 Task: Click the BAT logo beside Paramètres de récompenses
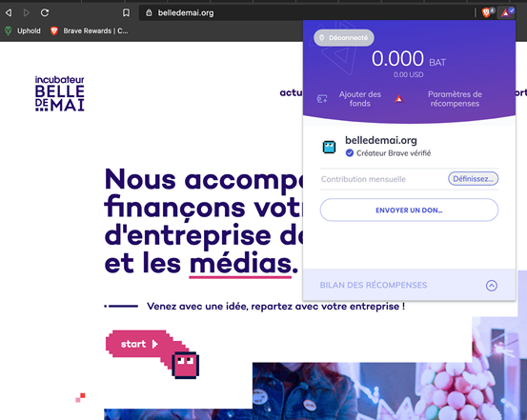[399, 99]
